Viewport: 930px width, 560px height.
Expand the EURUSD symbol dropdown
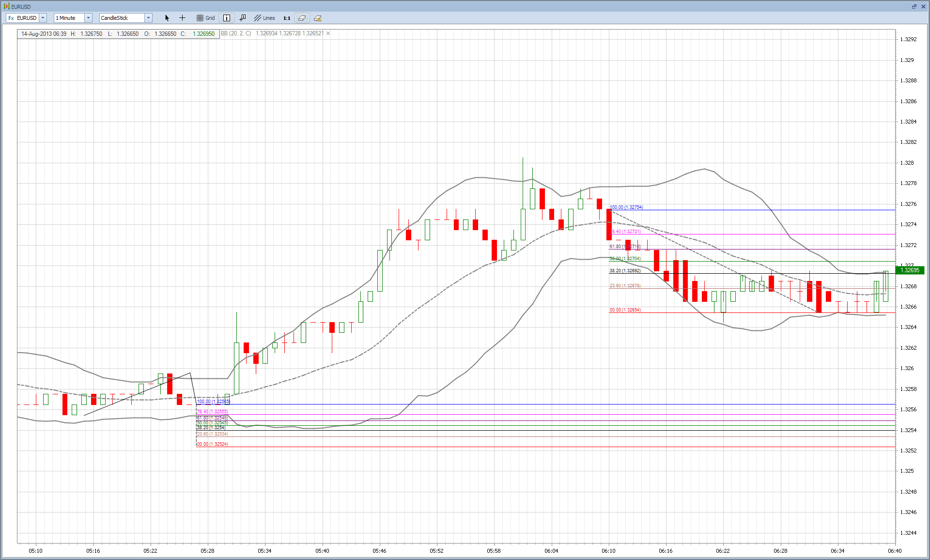(43, 18)
